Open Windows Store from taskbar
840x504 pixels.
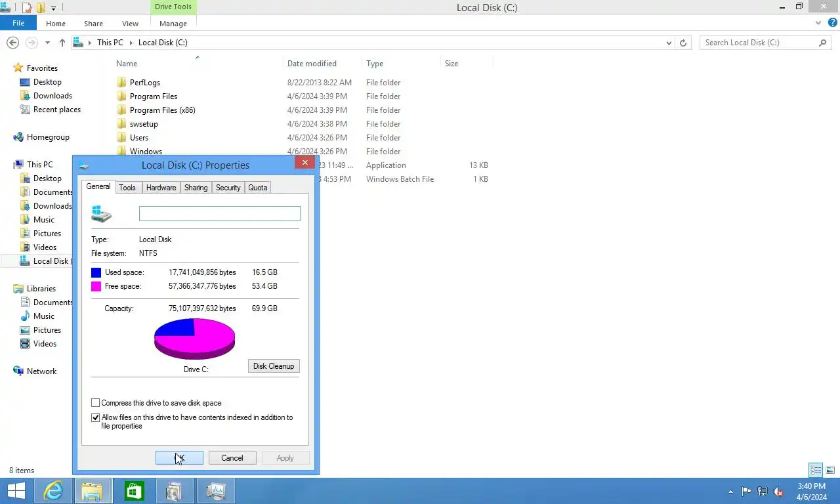click(x=134, y=491)
